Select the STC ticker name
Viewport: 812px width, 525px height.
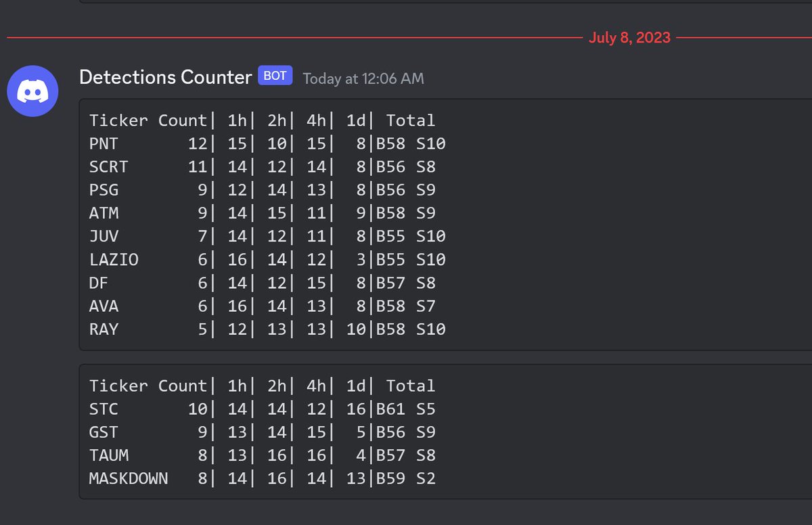104,409
